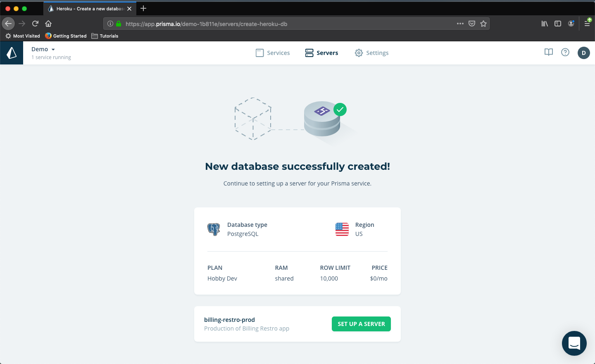Image resolution: width=595 pixels, height=364 pixels.
Task: Click the $0/mo price value
Action: pyautogui.click(x=378, y=278)
